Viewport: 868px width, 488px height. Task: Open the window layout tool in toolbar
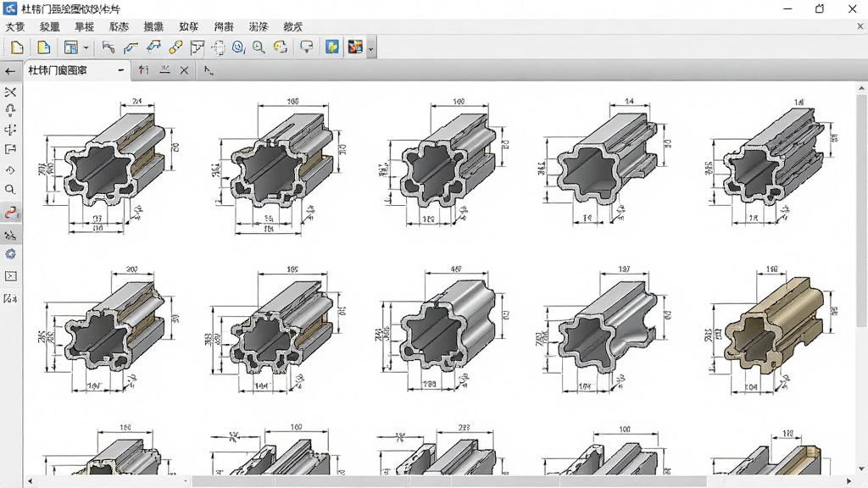pyautogui.click(x=71, y=47)
